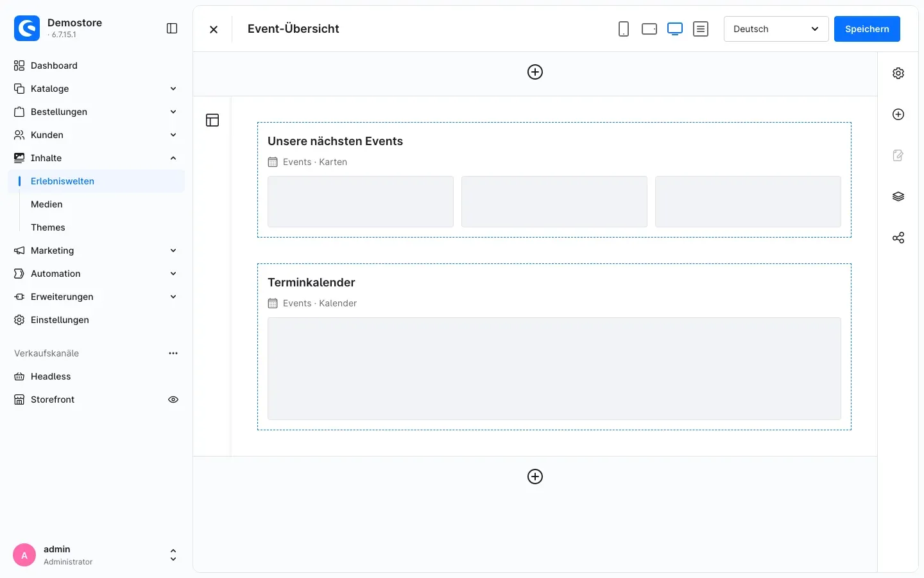Click the Demostore shop logo
The height and width of the screenshot is (578, 924).
point(27,28)
